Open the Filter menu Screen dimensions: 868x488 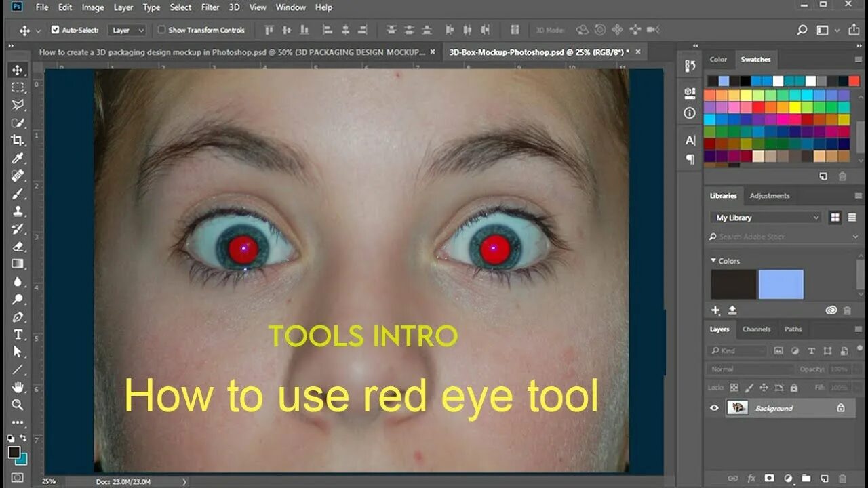point(210,7)
